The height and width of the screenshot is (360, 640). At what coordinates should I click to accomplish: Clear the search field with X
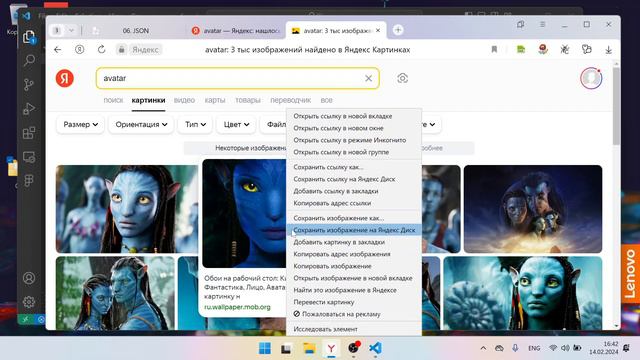click(x=368, y=78)
